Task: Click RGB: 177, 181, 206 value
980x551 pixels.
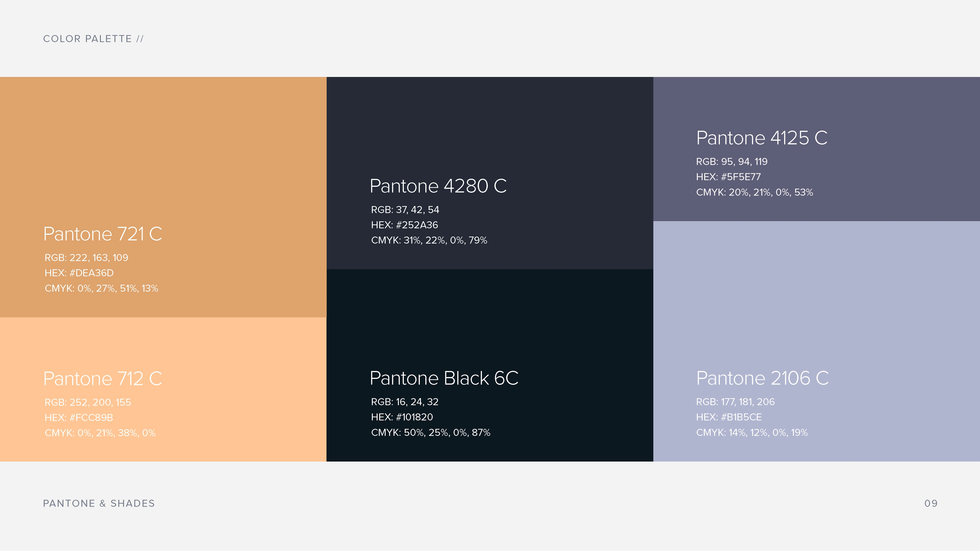Action: coord(735,402)
